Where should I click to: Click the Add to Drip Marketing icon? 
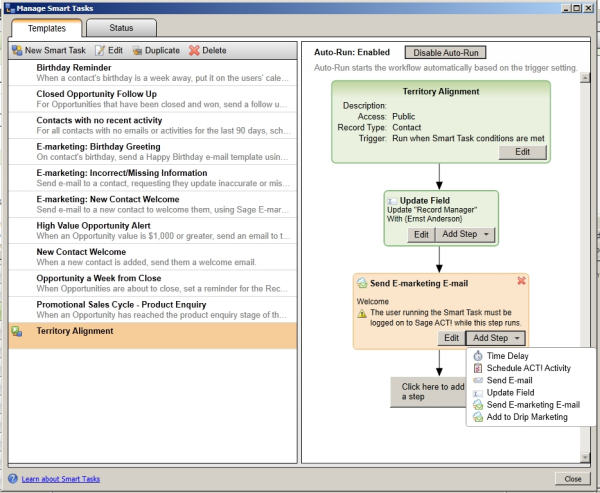[x=478, y=417]
